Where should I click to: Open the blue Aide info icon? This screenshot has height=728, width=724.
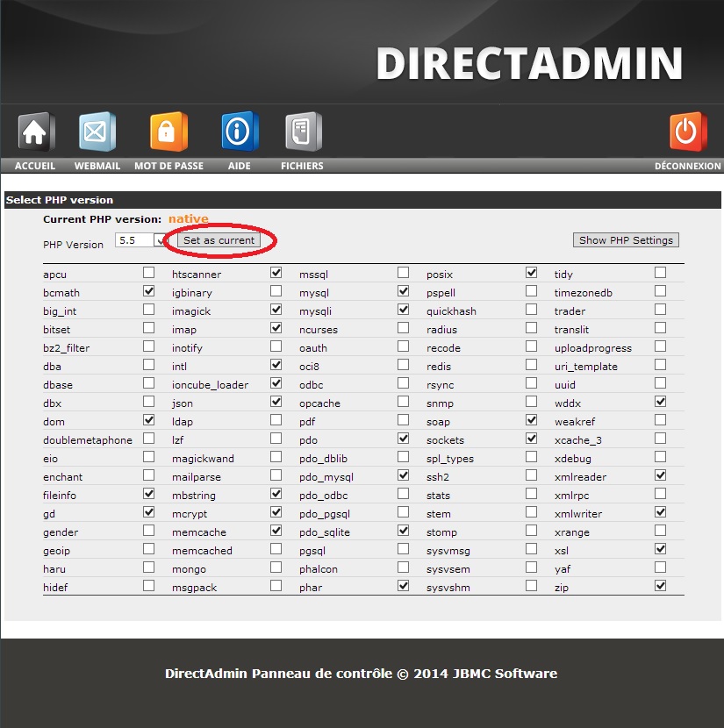(240, 132)
